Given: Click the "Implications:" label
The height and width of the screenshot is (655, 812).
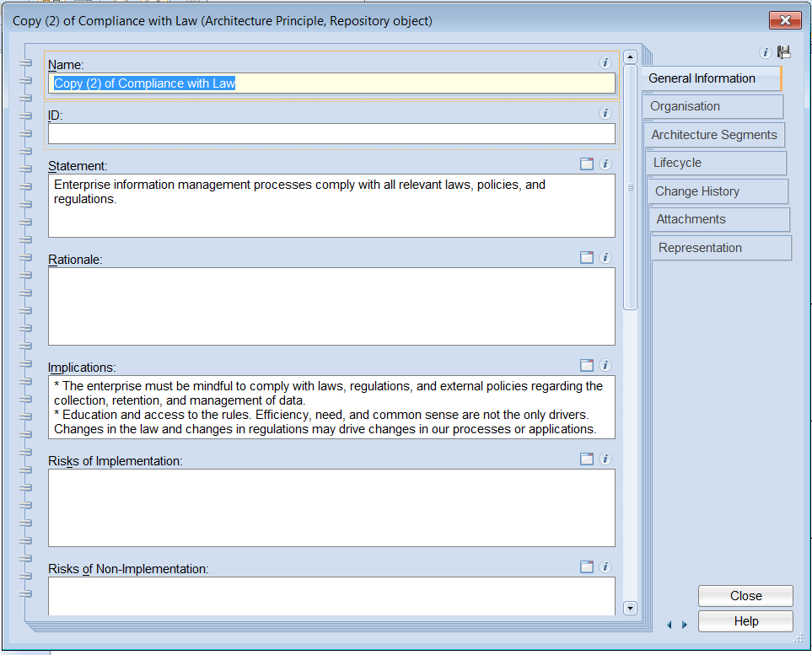Looking at the screenshot, I should coord(82,367).
